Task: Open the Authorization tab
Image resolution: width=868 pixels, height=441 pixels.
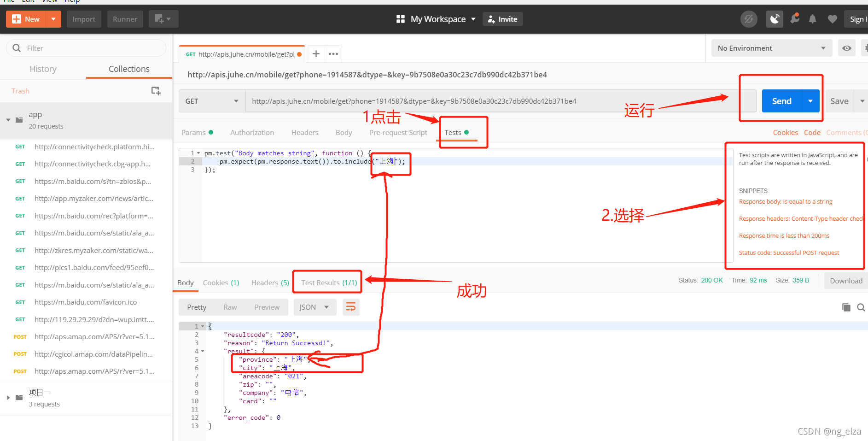Action: (252, 132)
